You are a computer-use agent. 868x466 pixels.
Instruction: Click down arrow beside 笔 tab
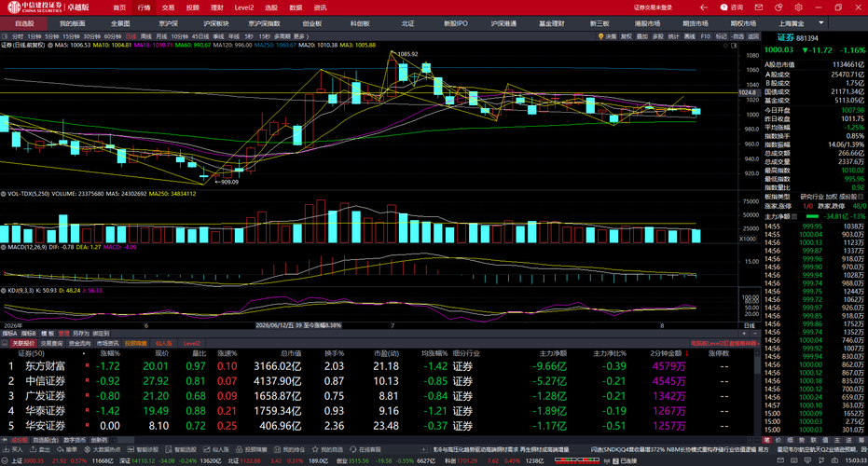(757, 440)
